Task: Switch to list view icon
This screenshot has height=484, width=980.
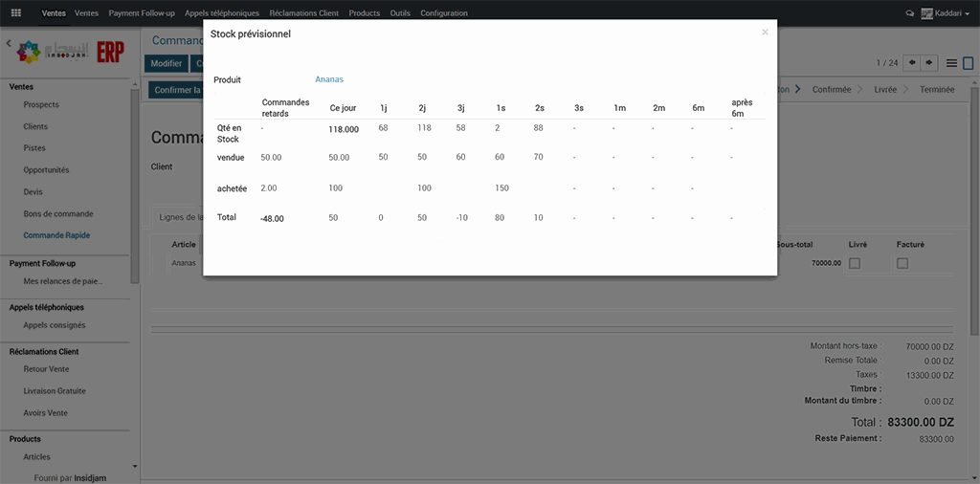Action: coord(951,63)
